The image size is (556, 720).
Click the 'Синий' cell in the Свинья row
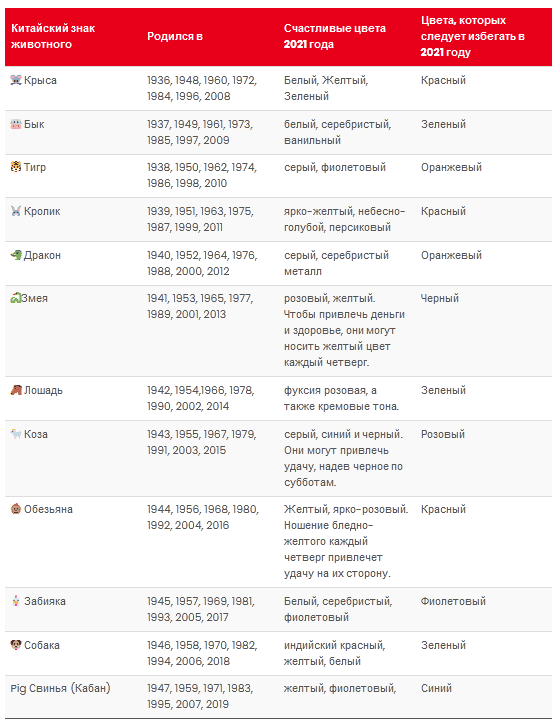point(436,688)
